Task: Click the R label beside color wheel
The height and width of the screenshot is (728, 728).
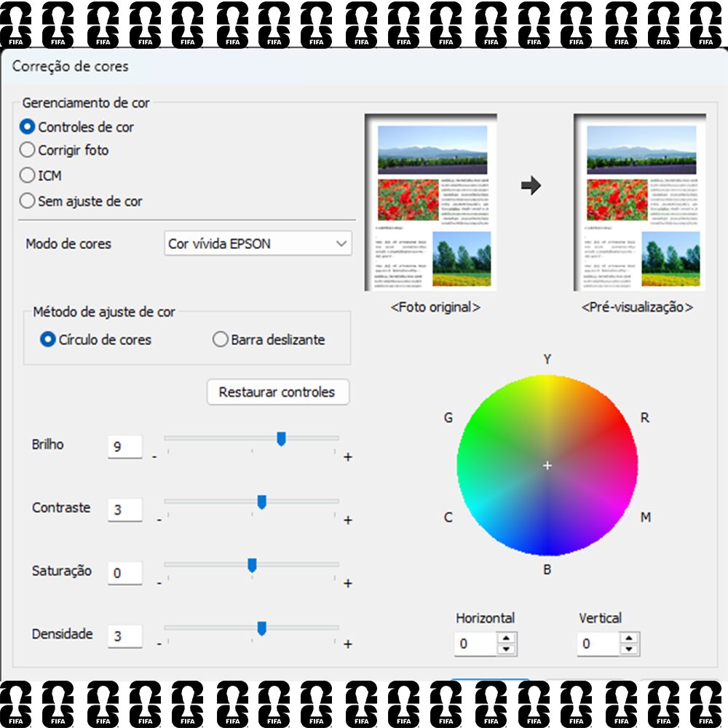Action: click(x=645, y=417)
